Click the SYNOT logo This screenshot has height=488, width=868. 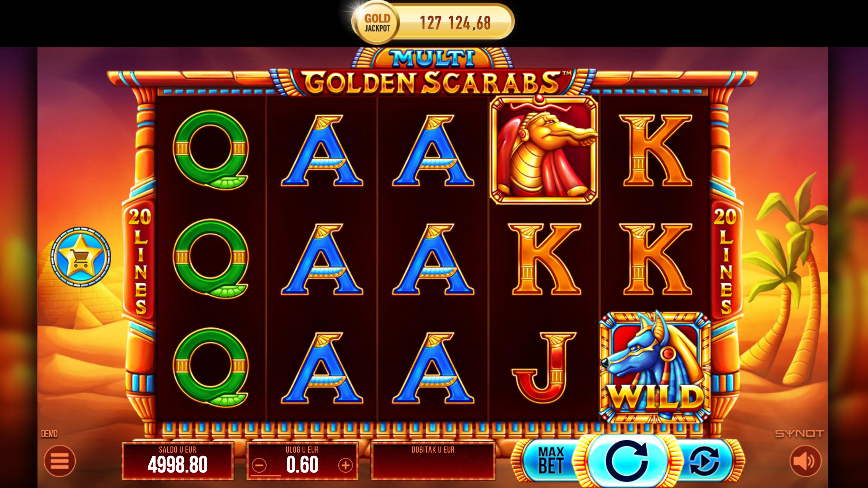pos(799,434)
